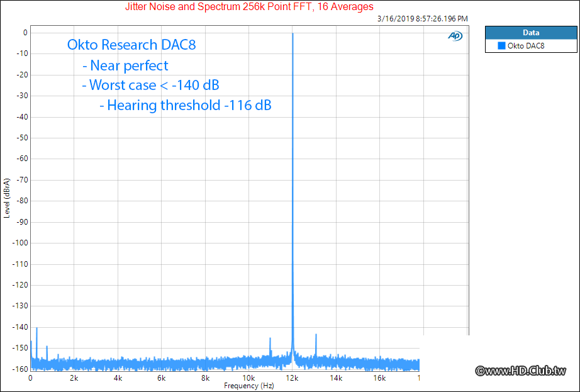Click the -30 level tick label

click(21, 96)
